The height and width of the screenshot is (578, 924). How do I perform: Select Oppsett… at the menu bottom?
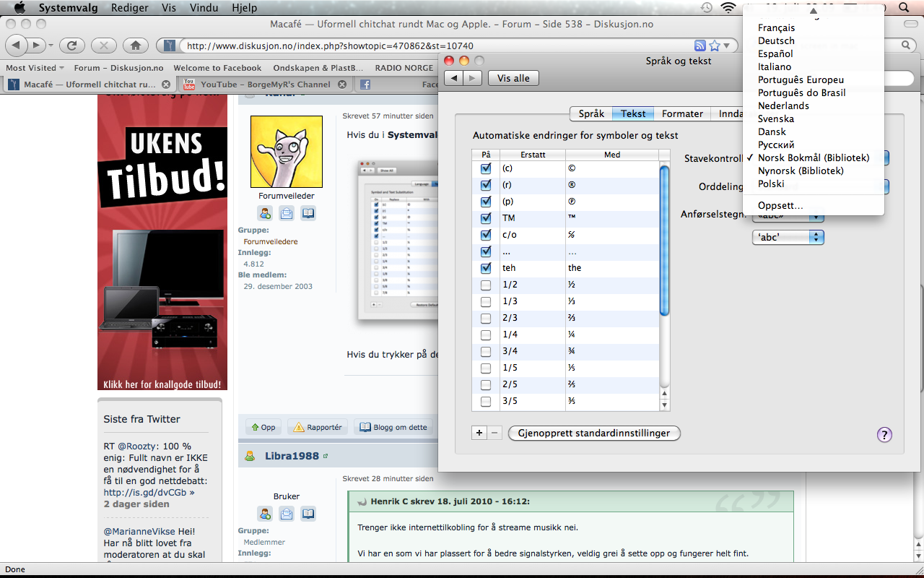tap(813, 205)
